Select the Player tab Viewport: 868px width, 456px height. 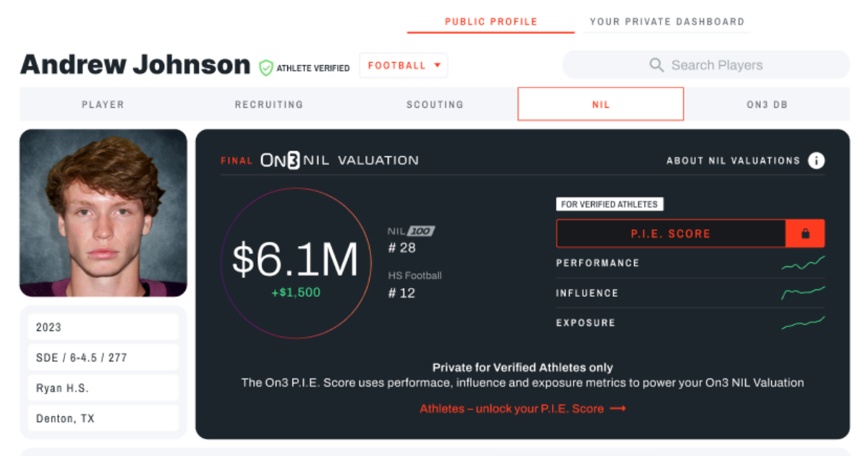pyautogui.click(x=103, y=104)
